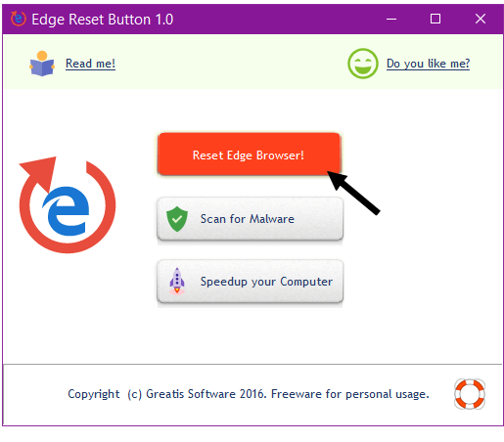The width and height of the screenshot is (504, 442).
Task: Click the orange lifebuoy help icon
Action: coord(470,394)
